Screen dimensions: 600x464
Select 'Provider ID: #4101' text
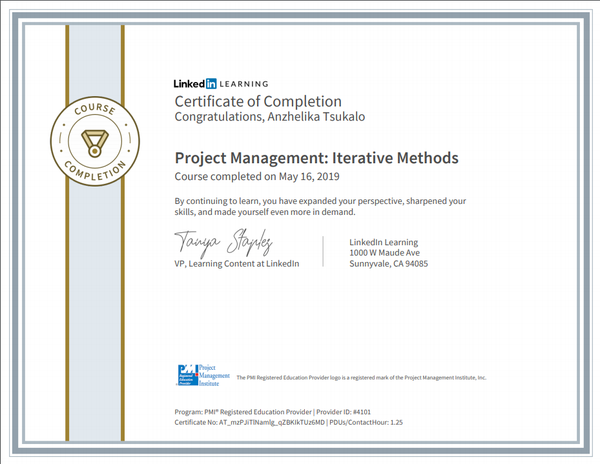[x=343, y=412]
